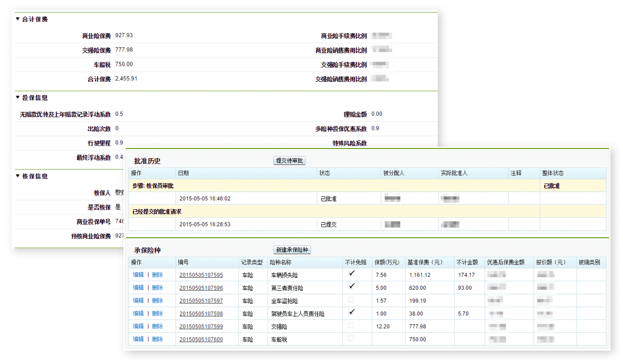623x364 pixels.
Task: Toggle 不计免赔 checkbox for 全车盗抢险
Action: coord(351,299)
